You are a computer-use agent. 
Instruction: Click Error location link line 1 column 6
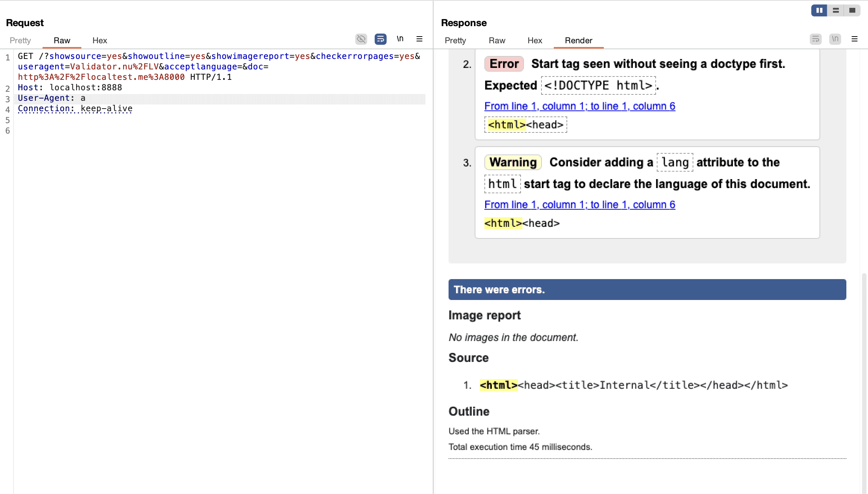(x=580, y=106)
